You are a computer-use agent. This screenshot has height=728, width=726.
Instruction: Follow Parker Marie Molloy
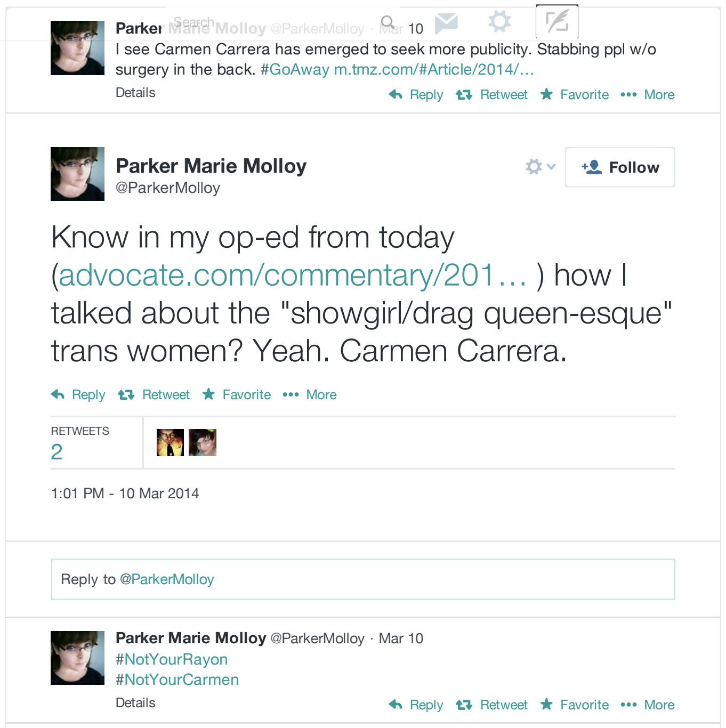coord(620,167)
